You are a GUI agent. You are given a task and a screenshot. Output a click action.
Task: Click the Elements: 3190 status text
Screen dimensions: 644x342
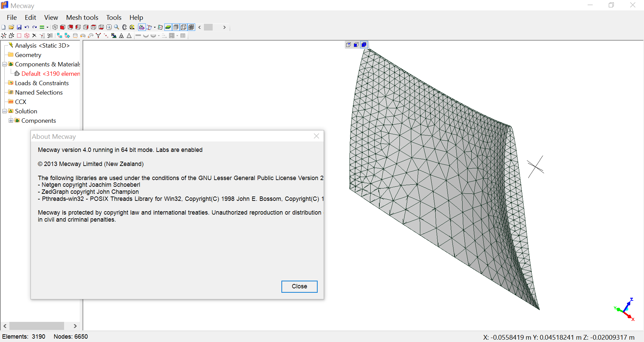click(24, 337)
